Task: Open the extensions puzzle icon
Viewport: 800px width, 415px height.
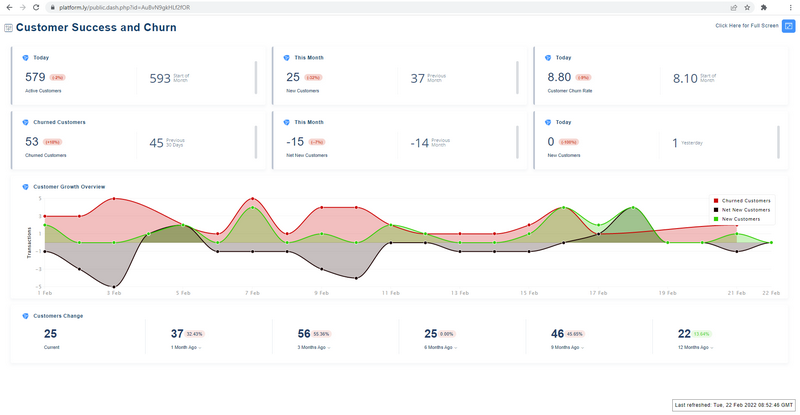Action: 764,8
